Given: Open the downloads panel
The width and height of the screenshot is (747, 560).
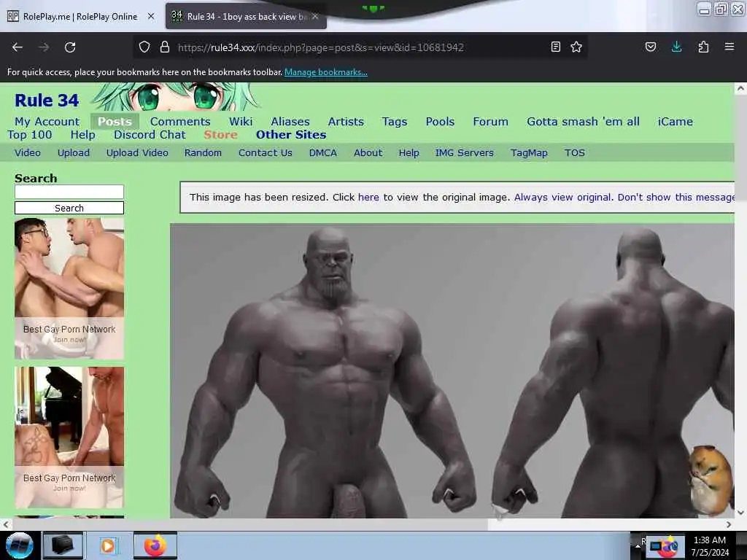Looking at the screenshot, I should [676, 47].
